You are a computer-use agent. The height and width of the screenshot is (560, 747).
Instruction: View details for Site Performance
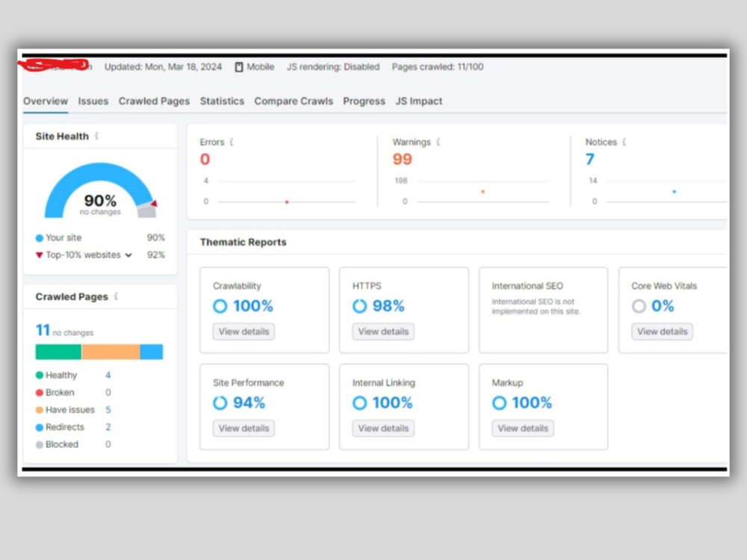(244, 428)
